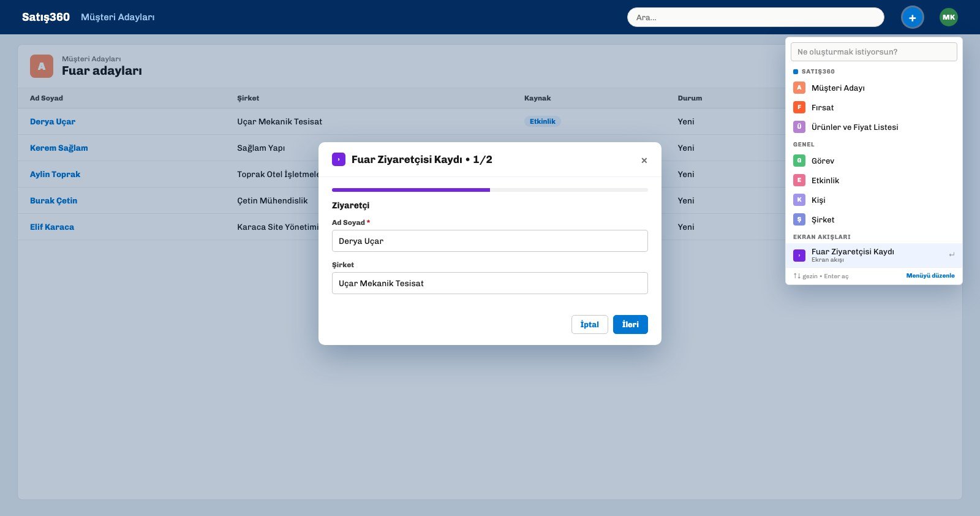The height and width of the screenshot is (516, 980).
Task: Click the Şirket input field in dialog
Action: pos(490,283)
